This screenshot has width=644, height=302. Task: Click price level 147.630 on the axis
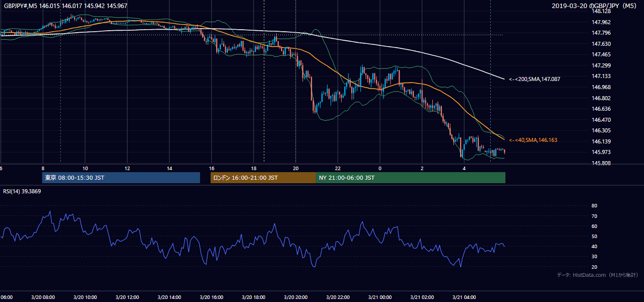pos(601,44)
